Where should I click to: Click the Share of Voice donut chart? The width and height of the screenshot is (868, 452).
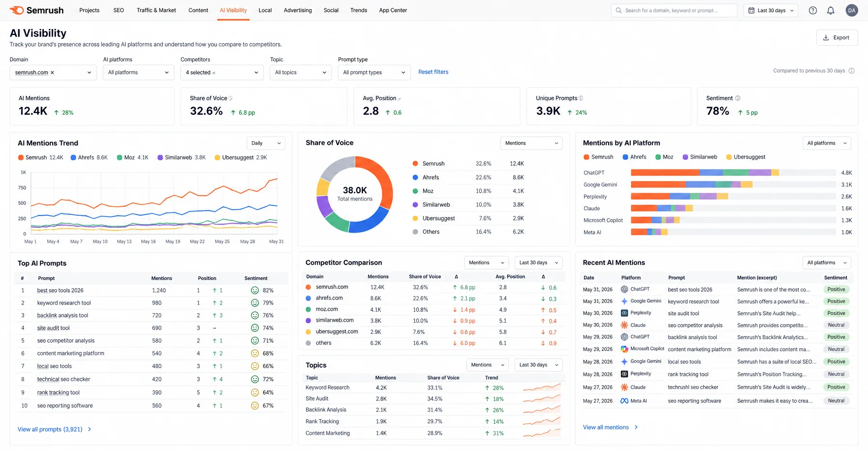pyautogui.click(x=354, y=195)
